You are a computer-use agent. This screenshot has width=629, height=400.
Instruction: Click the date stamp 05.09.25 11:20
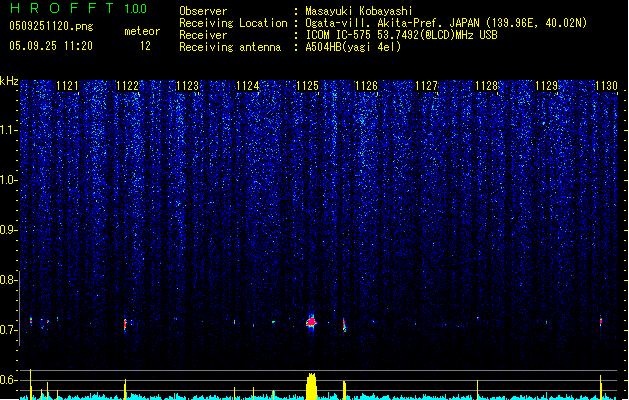(51, 46)
